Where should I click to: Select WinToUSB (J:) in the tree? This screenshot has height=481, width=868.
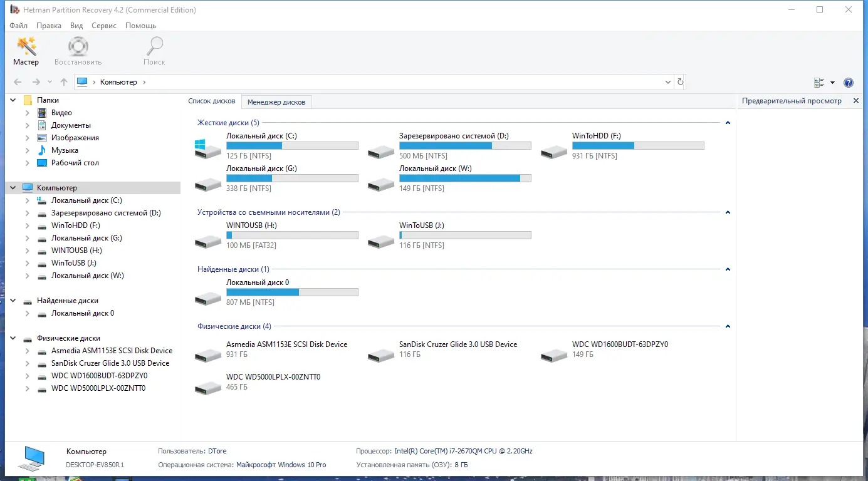tap(74, 263)
